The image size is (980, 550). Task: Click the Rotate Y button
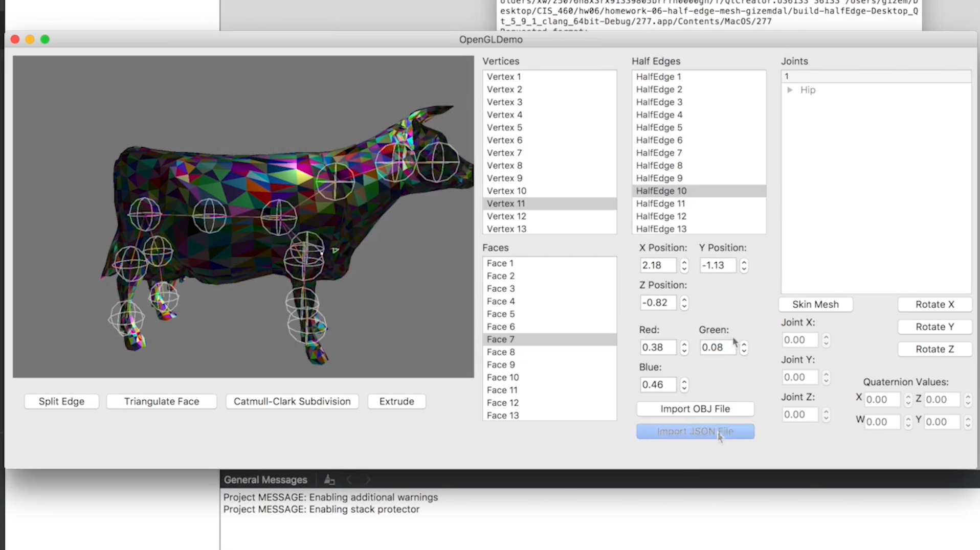click(x=934, y=327)
